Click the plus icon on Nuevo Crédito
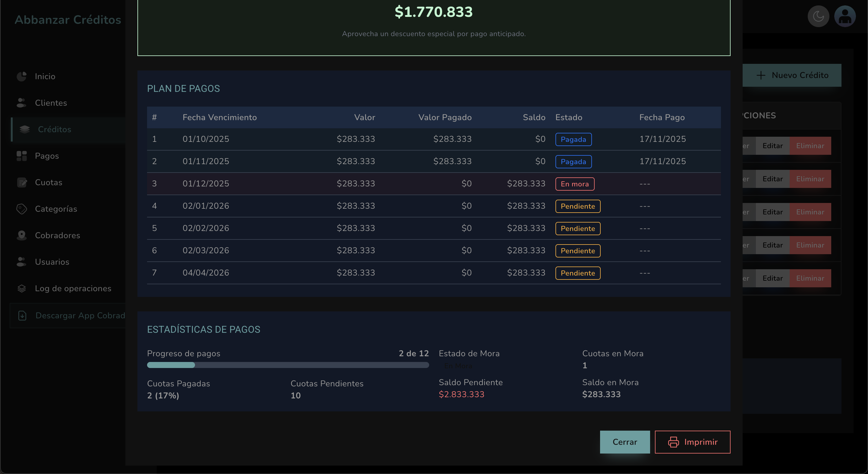Image resolution: width=868 pixels, height=474 pixels. 761,75
